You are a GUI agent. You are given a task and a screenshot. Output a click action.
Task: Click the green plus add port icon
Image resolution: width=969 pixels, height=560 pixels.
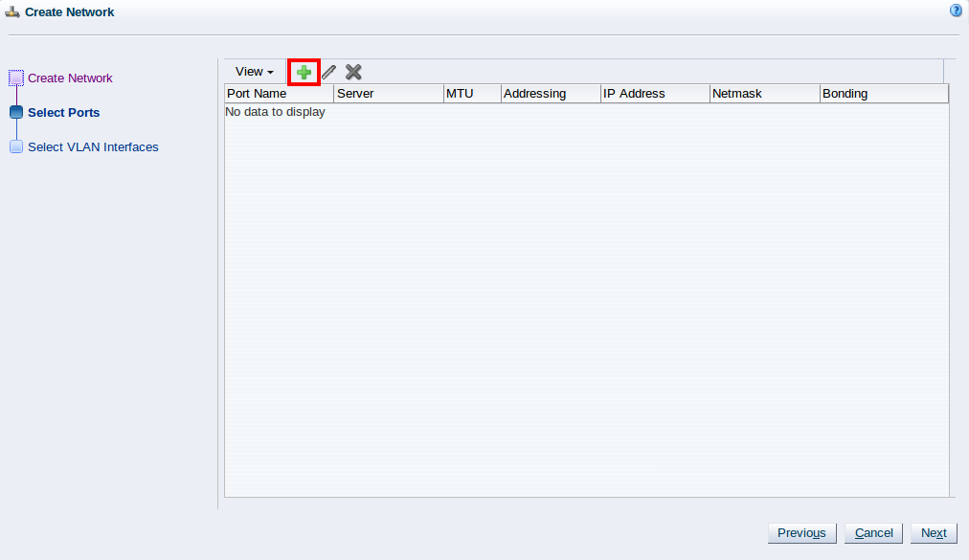pos(304,73)
